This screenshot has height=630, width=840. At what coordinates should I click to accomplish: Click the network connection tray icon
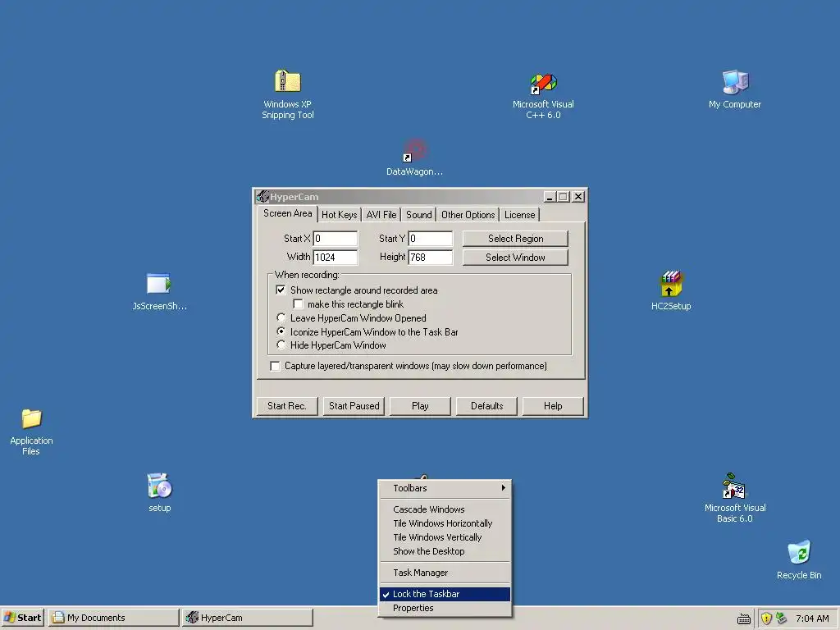point(781,619)
